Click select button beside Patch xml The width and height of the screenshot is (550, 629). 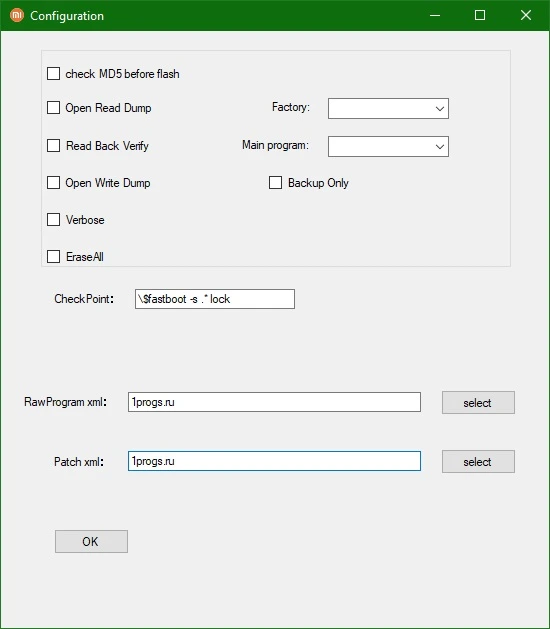(x=478, y=461)
